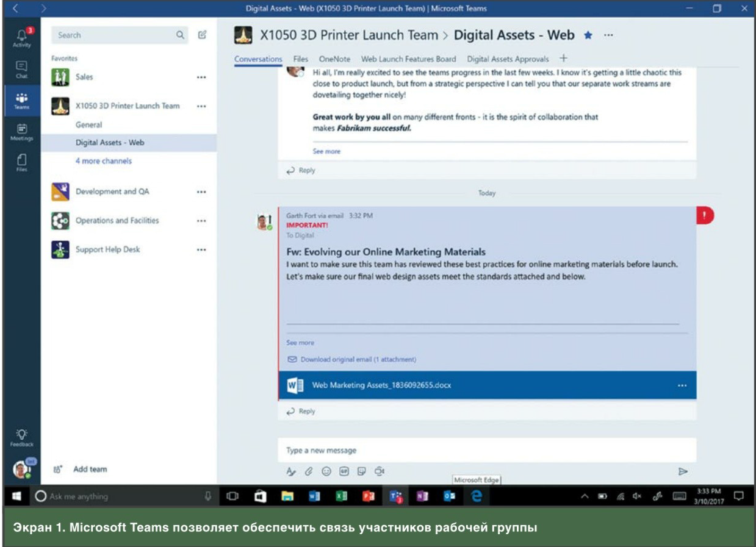Expand See more in Garth Fort email
The image size is (756, 547).
300,343
